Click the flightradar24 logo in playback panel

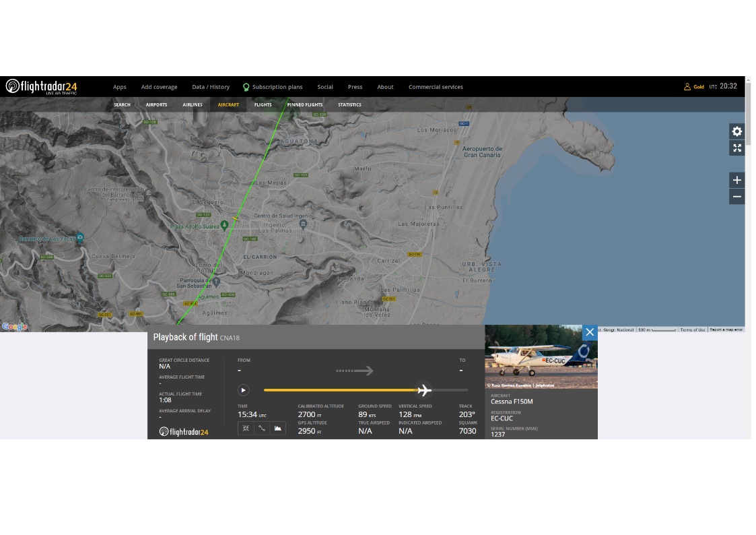[x=184, y=432]
